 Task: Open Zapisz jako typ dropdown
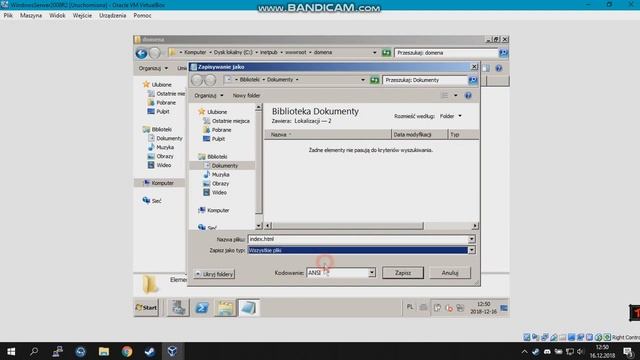(x=471, y=250)
